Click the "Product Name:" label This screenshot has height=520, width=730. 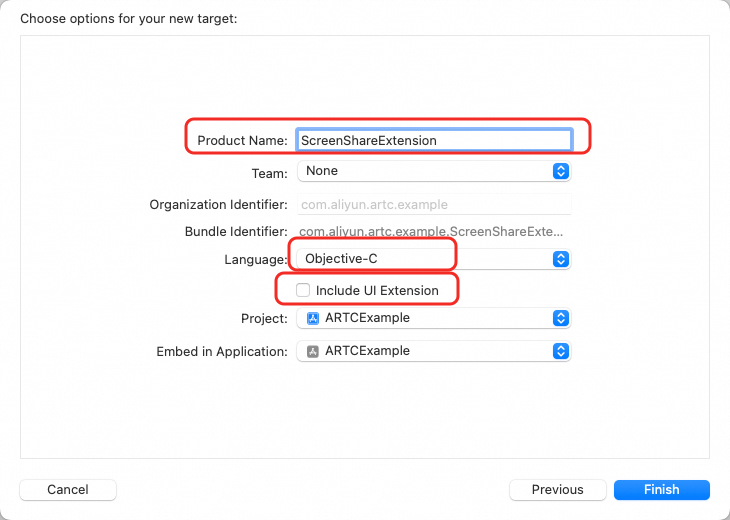[x=242, y=140]
